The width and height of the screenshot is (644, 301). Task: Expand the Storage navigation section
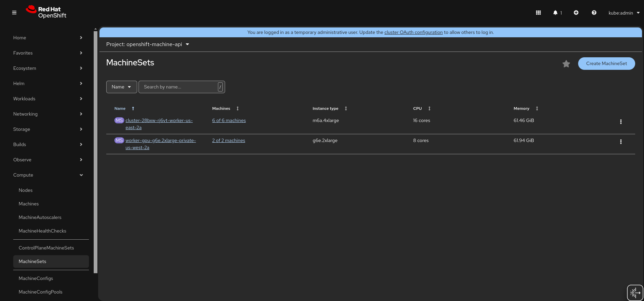[x=48, y=129]
